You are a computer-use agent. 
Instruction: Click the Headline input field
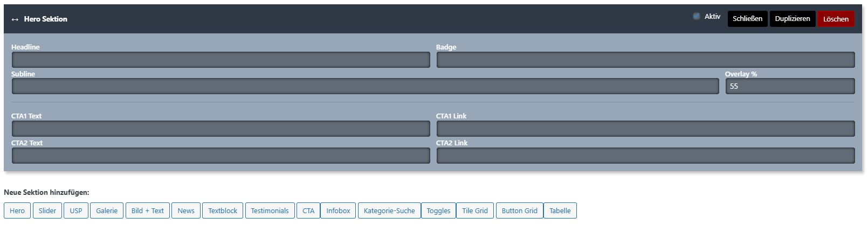221,60
